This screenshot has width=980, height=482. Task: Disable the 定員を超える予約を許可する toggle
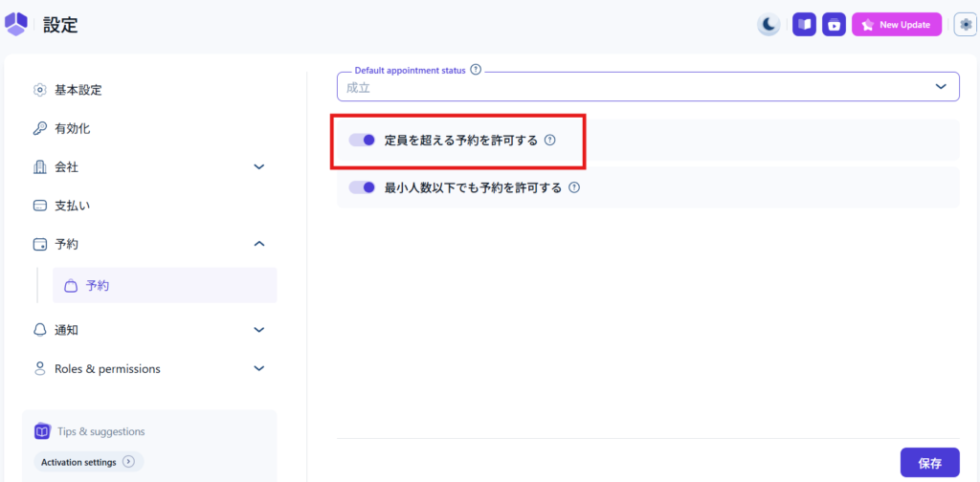coord(362,140)
